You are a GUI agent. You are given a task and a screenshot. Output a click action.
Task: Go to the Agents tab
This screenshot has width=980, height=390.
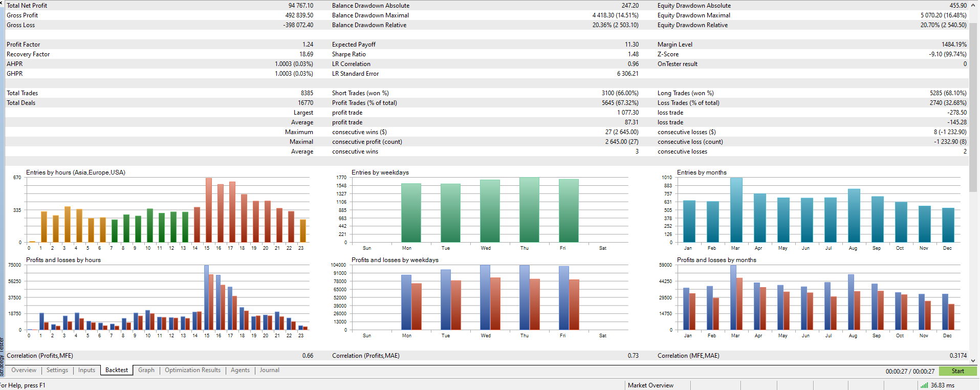[240, 370]
